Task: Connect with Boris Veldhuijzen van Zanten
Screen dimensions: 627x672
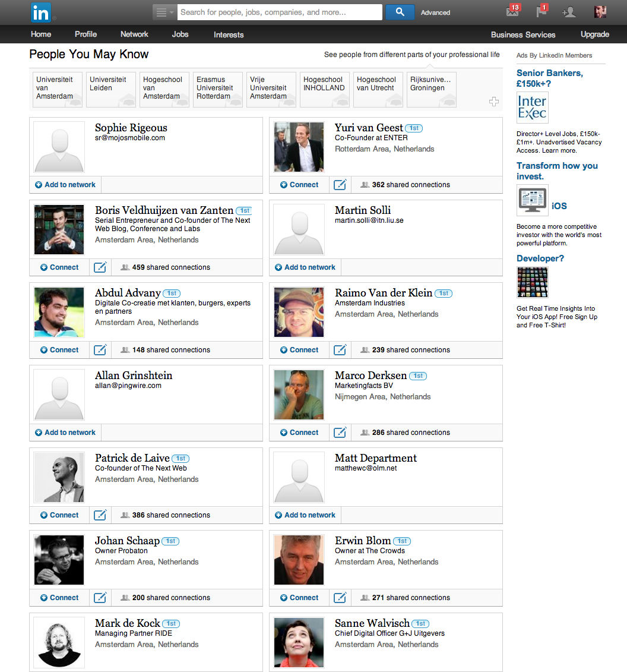Action: click(59, 267)
